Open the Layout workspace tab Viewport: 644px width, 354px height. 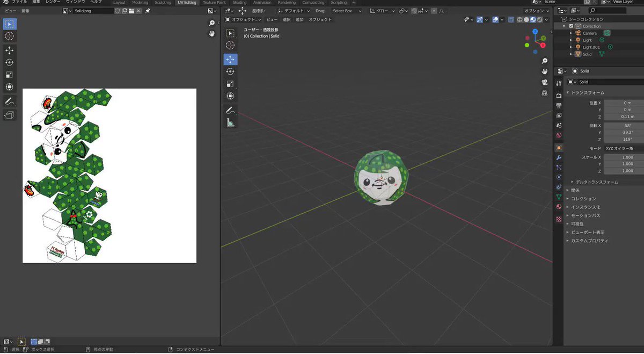coord(119,3)
